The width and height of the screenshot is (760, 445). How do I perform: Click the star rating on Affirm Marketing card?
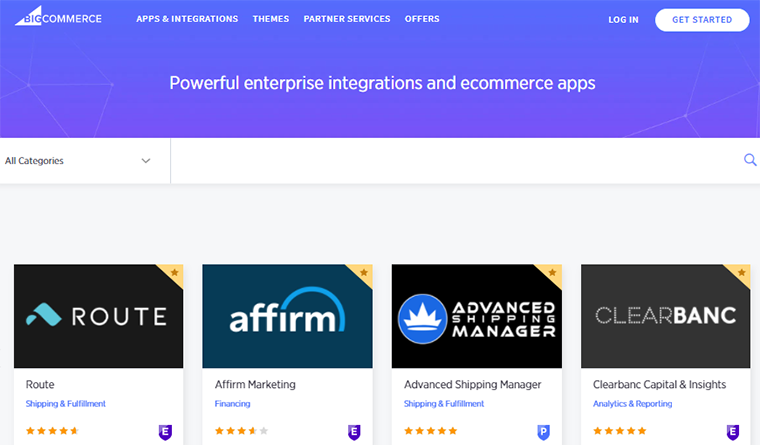(x=241, y=430)
